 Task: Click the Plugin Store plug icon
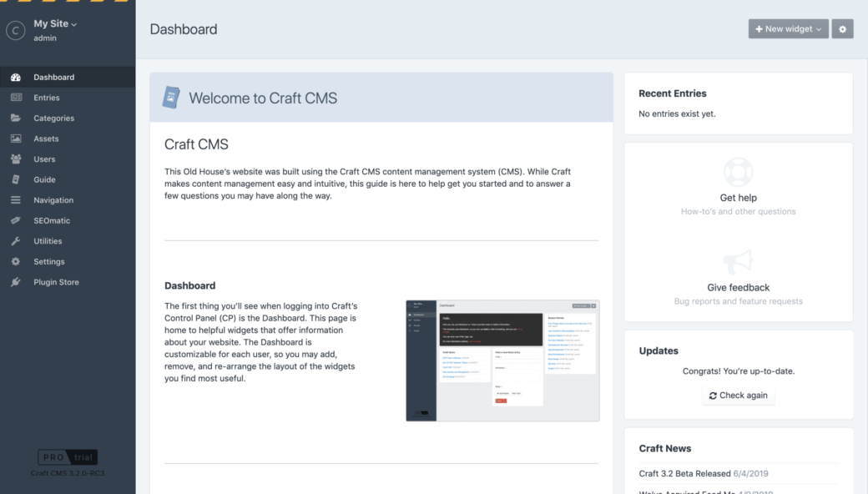click(x=16, y=281)
